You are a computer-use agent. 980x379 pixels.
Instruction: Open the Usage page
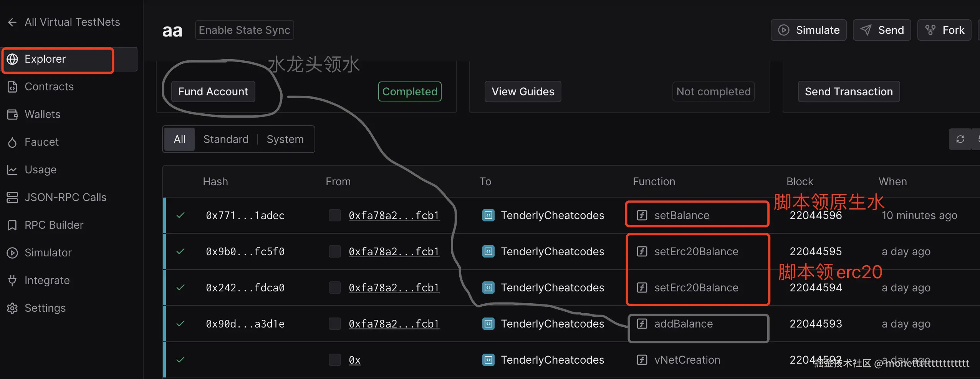click(40, 170)
